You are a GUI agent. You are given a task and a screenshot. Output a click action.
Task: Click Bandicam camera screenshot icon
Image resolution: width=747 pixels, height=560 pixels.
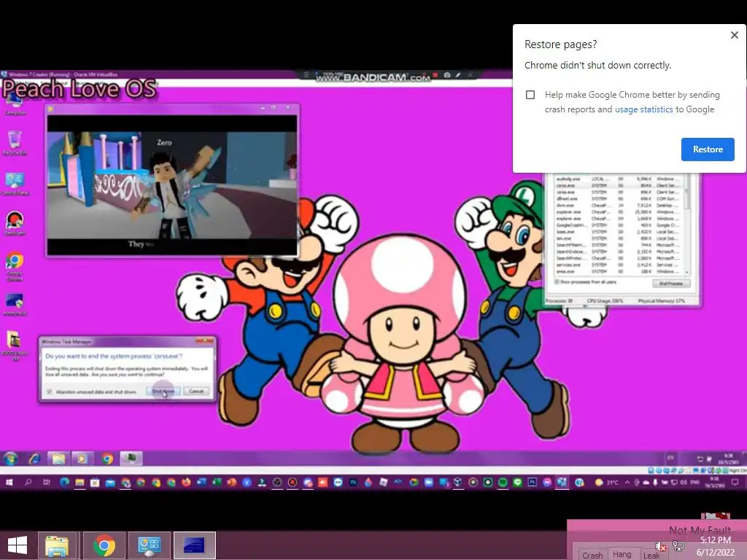(x=447, y=75)
